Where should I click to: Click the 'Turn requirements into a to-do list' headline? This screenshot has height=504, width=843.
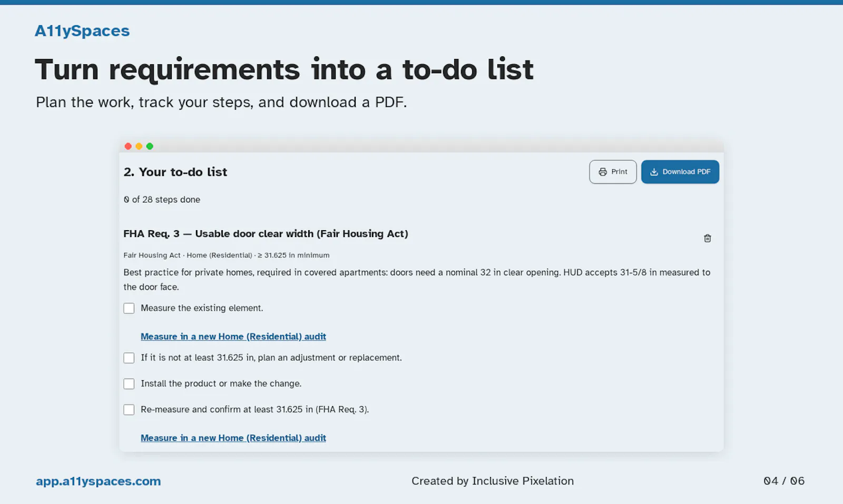284,70
